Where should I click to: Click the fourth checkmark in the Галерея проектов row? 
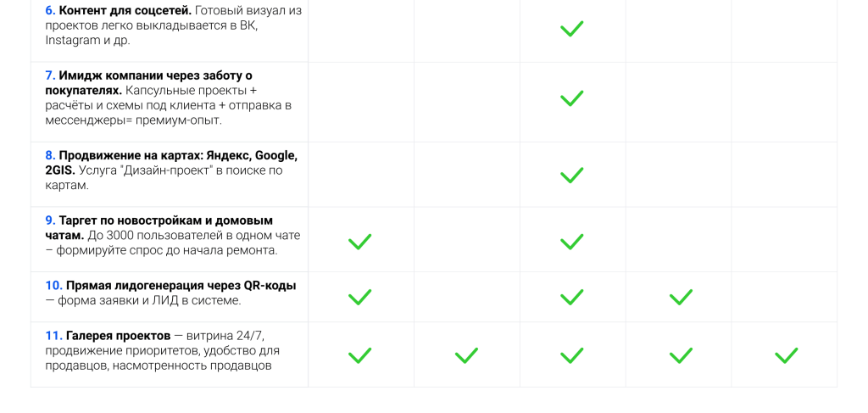tap(681, 355)
